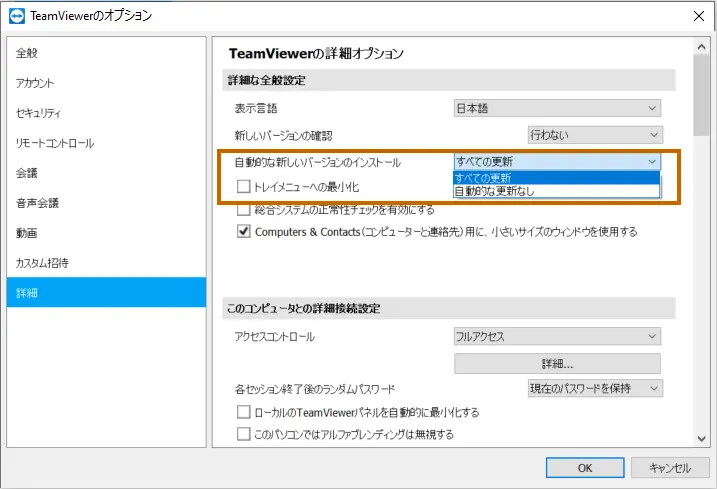The height and width of the screenshot is (489, 717).
Task: Click the このコンピュータとの詳細接続設定 section header
Action: 449,309
